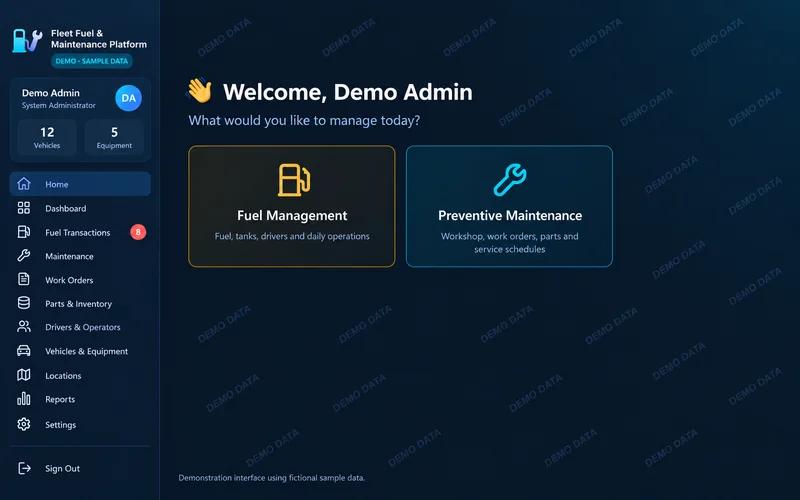Click the platform logo with pump and wrench

pos(28,41)
